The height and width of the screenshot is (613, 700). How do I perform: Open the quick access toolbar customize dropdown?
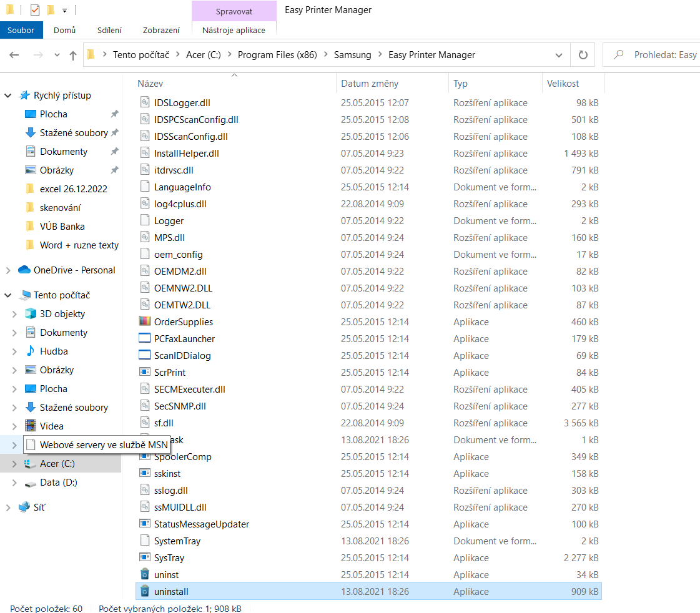[x=65, y=10]
